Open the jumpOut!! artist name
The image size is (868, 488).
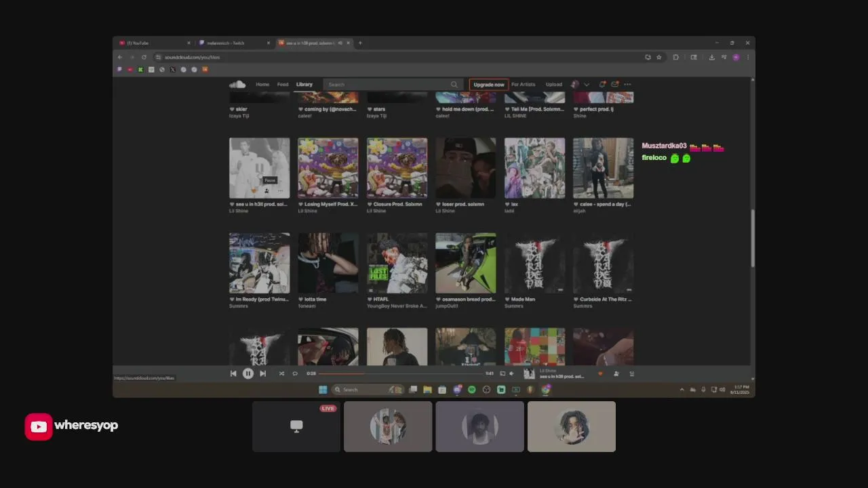(447, 306)
